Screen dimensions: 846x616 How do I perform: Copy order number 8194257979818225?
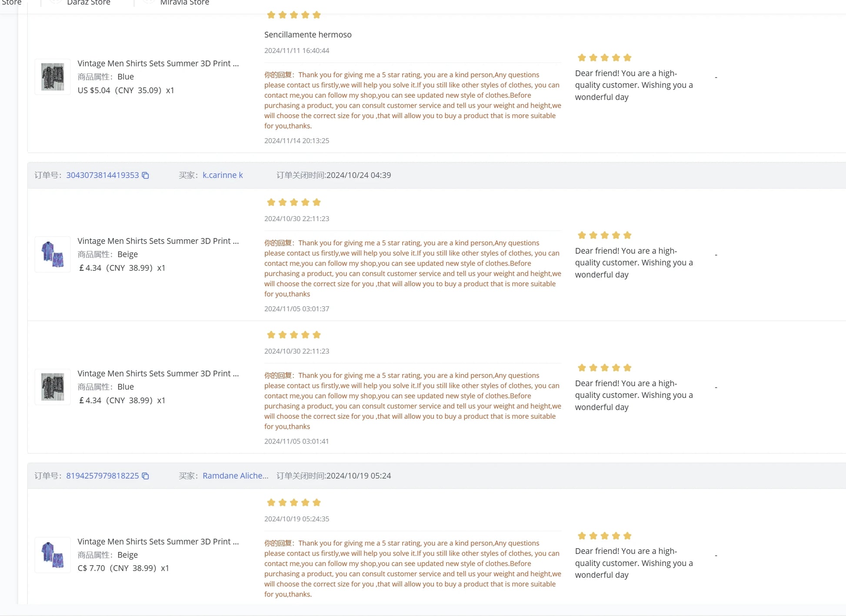click(x=146, y=476)
